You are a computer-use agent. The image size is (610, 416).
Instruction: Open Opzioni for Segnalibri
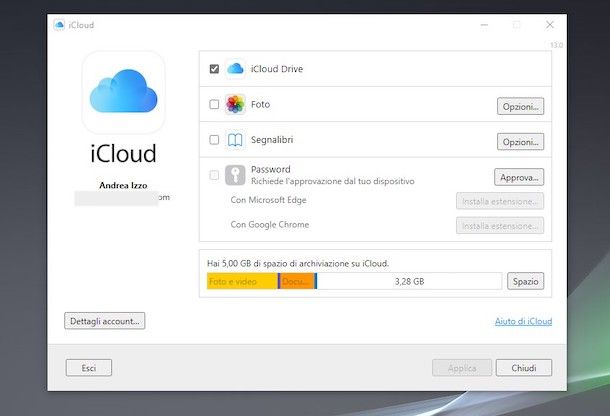[x=520, y=142]
